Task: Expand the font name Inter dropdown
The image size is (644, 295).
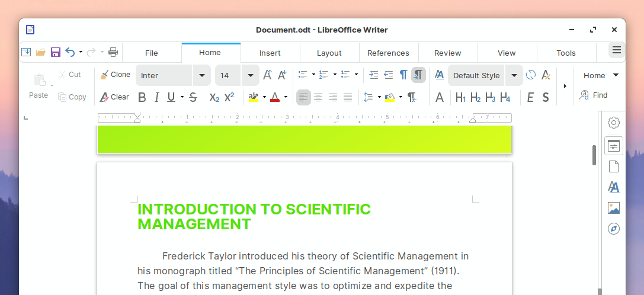Action: (x=202, y=75)
